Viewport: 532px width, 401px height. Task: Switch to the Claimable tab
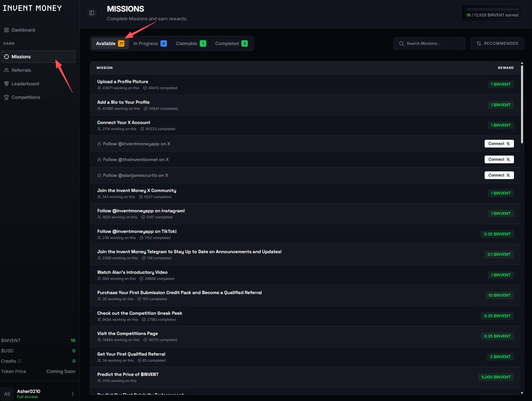coord(191,43)
